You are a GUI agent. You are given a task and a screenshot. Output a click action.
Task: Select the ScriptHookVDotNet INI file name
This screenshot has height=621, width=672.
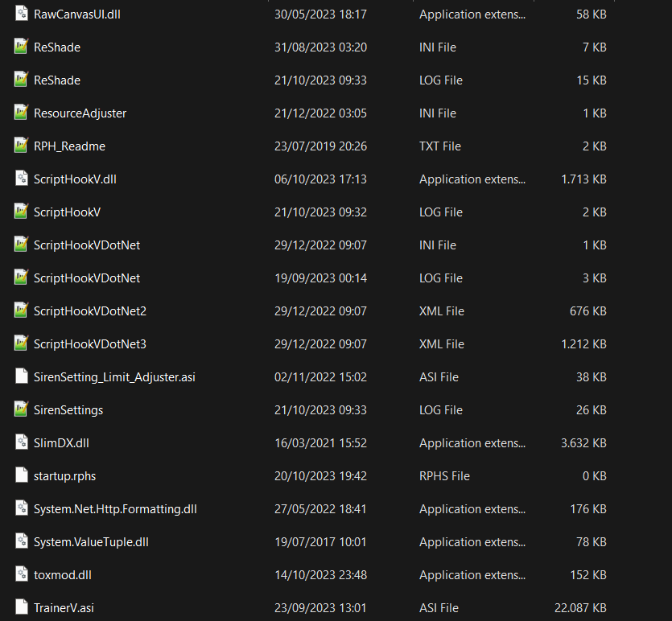[87, 245]
